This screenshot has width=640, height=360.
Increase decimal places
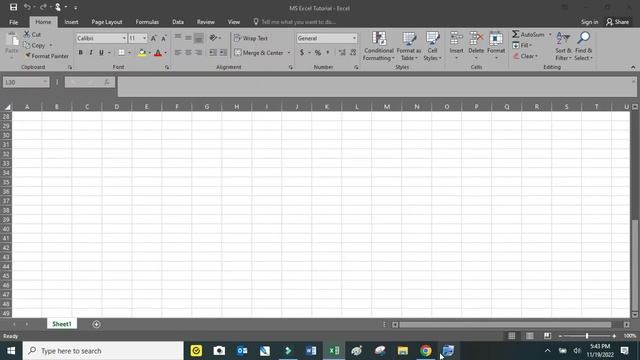pyautogui.click(x=342, y=52)
